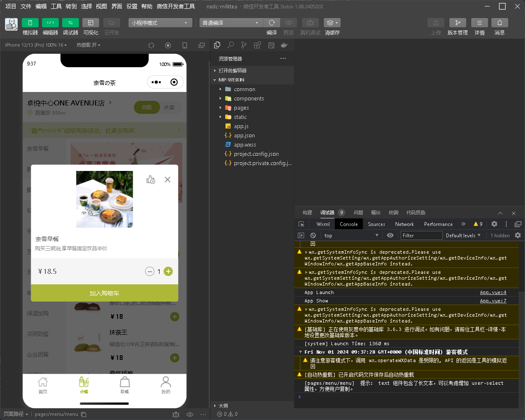The height and width of the screenshot is (420, 525).
Task: Click the capsule close circle button
Action: point(174,82)
